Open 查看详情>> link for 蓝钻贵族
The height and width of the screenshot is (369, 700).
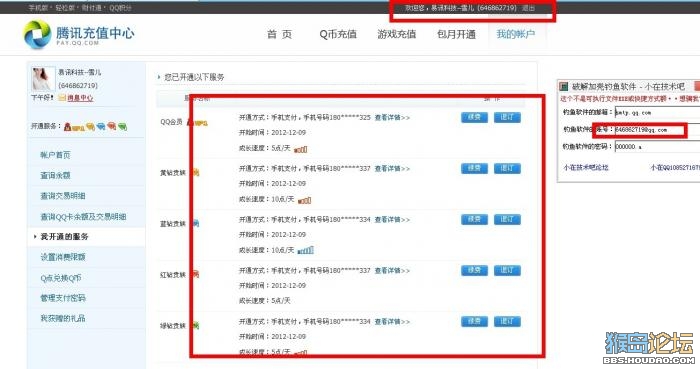(x=392, y=220)
